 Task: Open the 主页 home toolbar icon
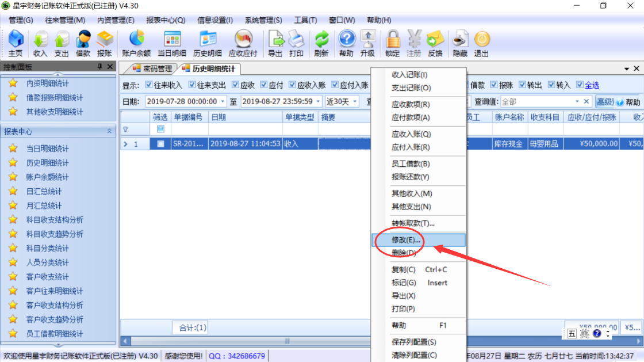pos(16,43)
